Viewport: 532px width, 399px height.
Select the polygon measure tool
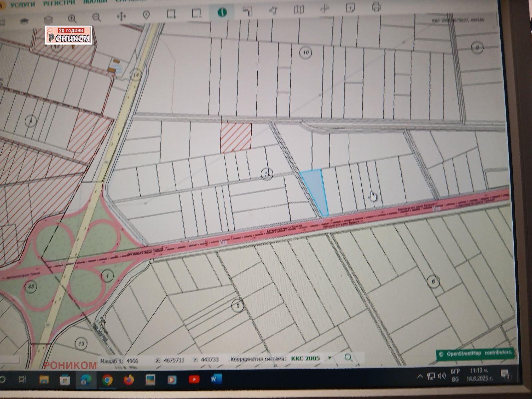click(273, 10)
